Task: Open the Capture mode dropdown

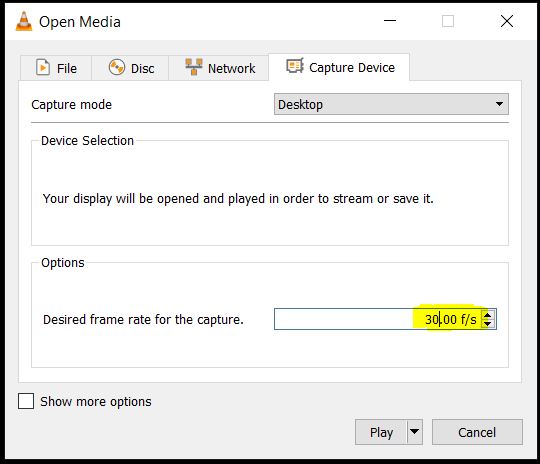Action: tap(391, 104)
